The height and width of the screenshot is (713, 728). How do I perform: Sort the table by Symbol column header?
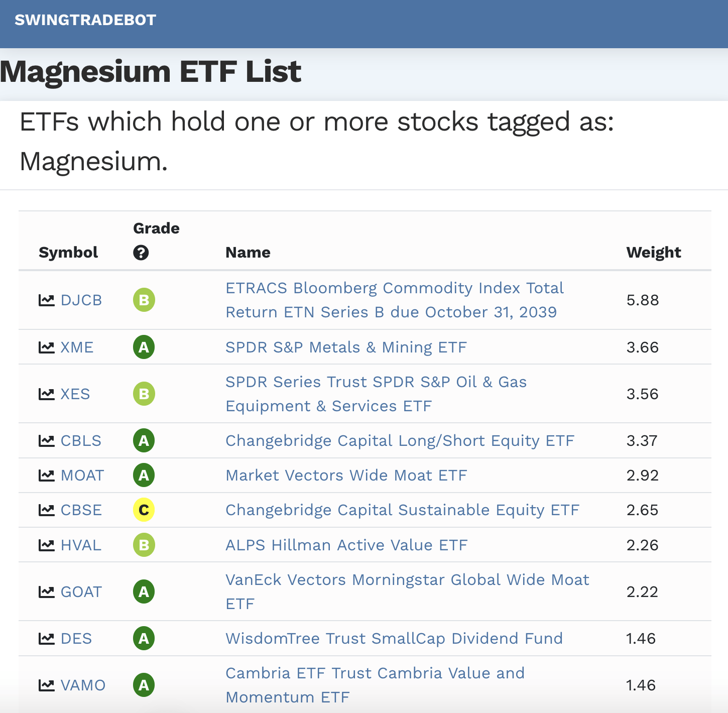pyautogui.click(x=68, y=253)
